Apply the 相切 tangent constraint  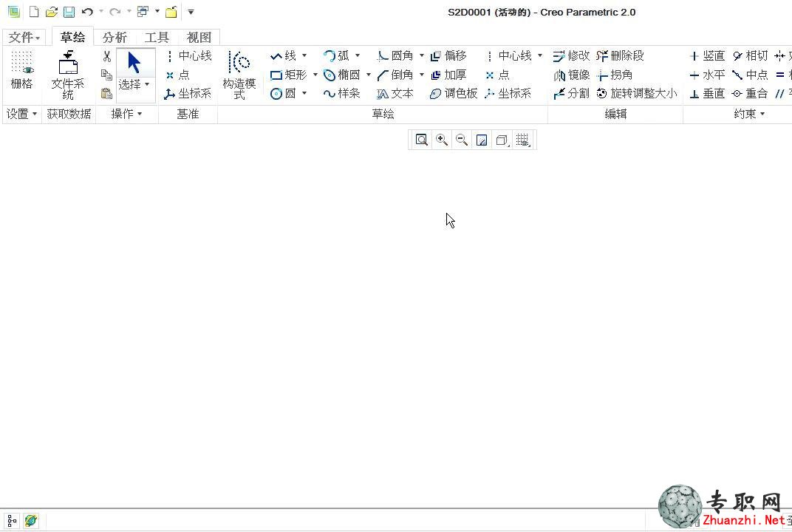(x=750, y=55)
